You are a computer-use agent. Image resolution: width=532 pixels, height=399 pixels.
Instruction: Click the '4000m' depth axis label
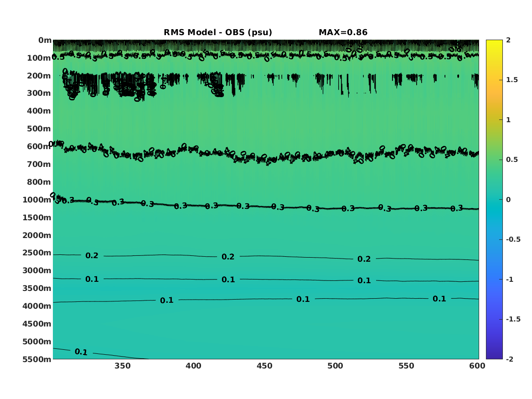point(37,306)
